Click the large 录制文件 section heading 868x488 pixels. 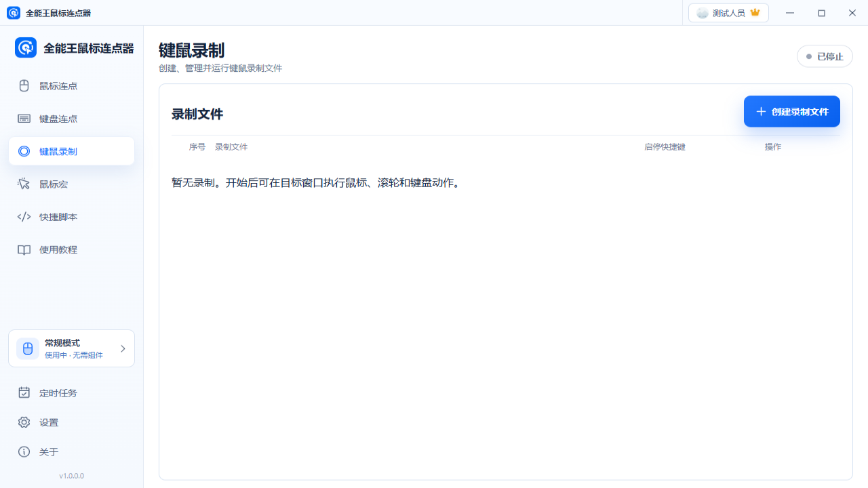point(197,114)
